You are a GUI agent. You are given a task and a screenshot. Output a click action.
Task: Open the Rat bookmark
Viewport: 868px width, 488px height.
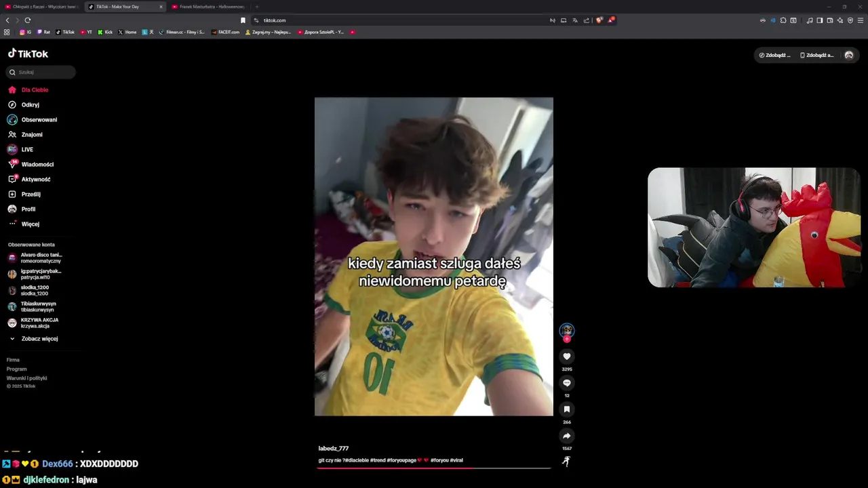coord(43,32)
